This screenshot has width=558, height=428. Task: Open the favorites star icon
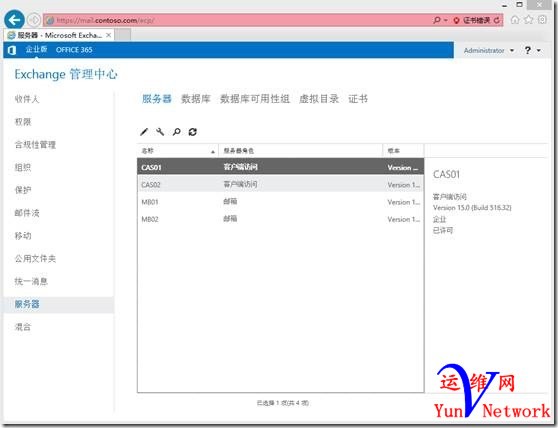(x=528, y=20)
